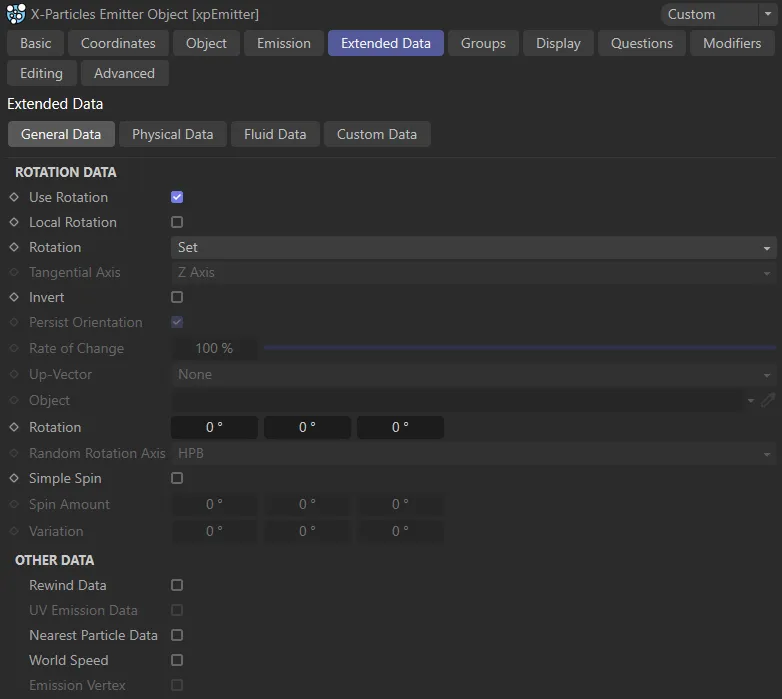The image size is (782, 699).
Task: Select the General Data sub-tab
Action: click(x=61, y=134)
